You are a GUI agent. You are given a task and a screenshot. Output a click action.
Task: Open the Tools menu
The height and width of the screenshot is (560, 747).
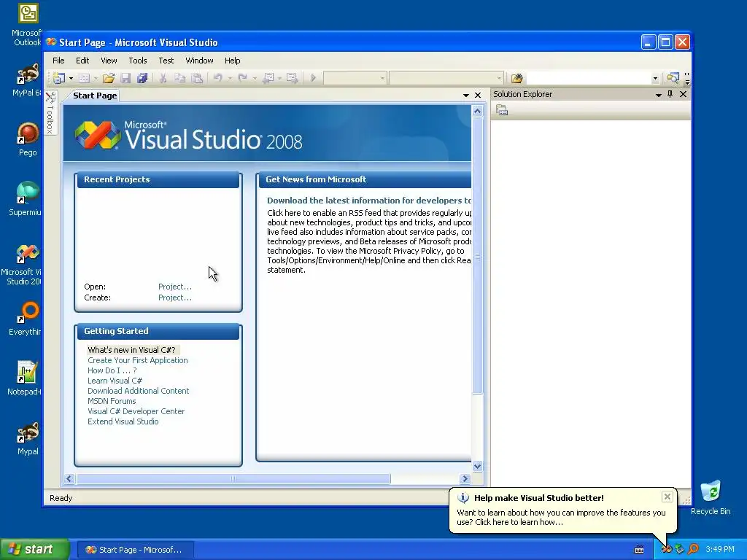[x=138, y=61]
